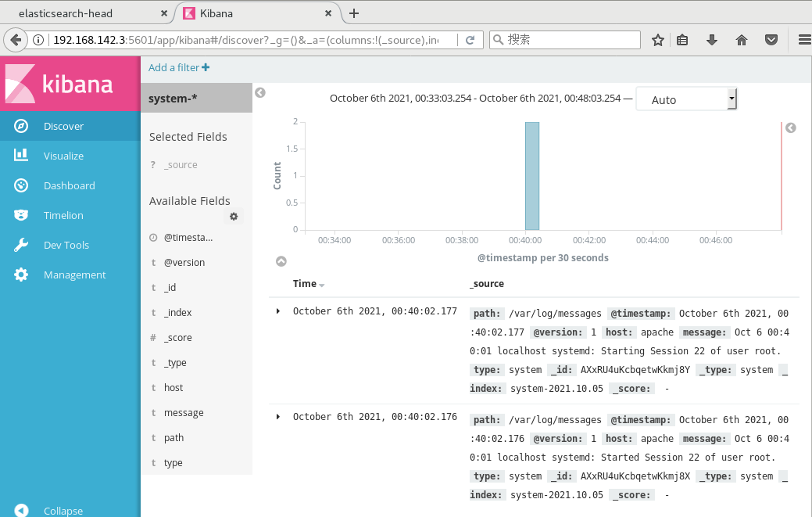Open a new browser tab
812x517 pixels.
(354, 13)
